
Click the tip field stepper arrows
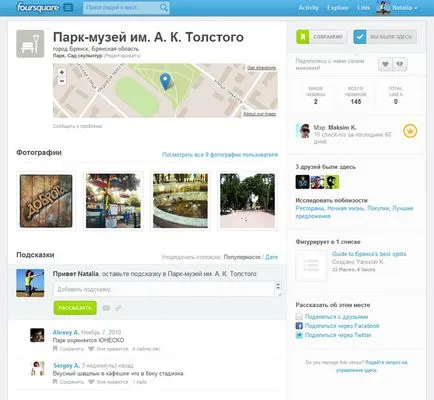(278, 286)
